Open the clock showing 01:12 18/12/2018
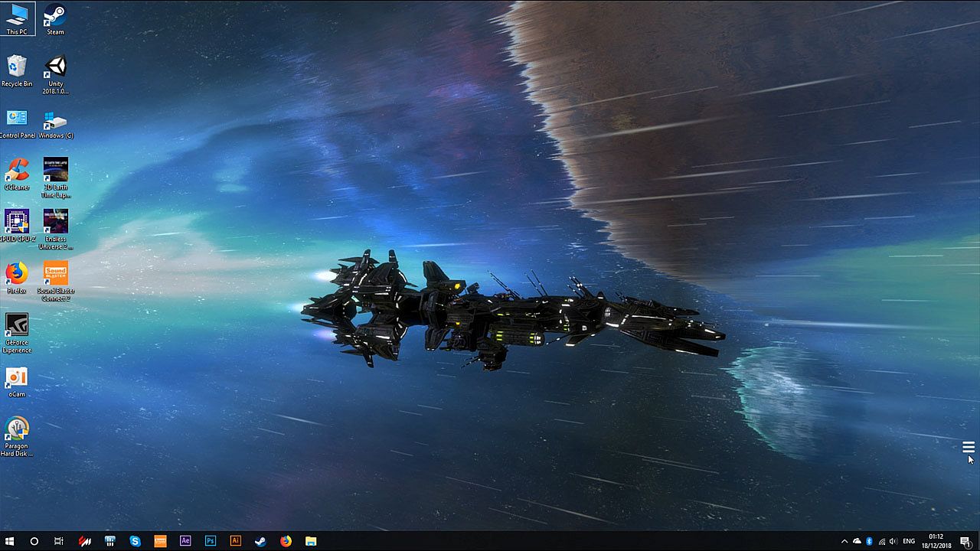The image size is (980, 551). pyautogui.click(x=936, y=541)
